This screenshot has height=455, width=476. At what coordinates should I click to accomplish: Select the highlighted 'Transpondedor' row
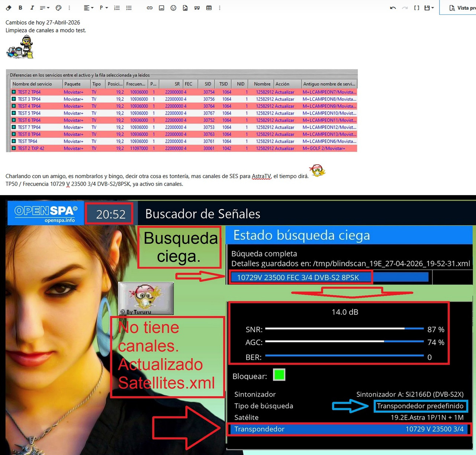point(349,429)
